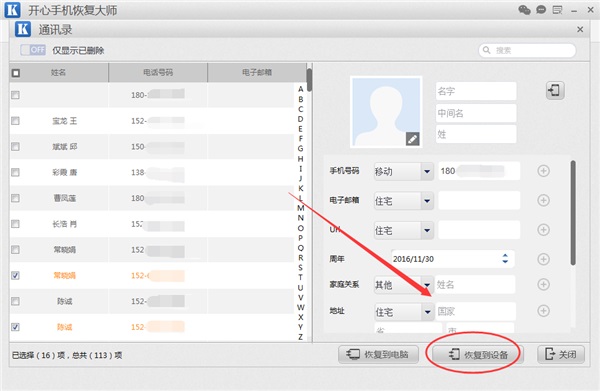Sort by 姓名 column header
The image size is (600, 391).
tap(59, 73)
